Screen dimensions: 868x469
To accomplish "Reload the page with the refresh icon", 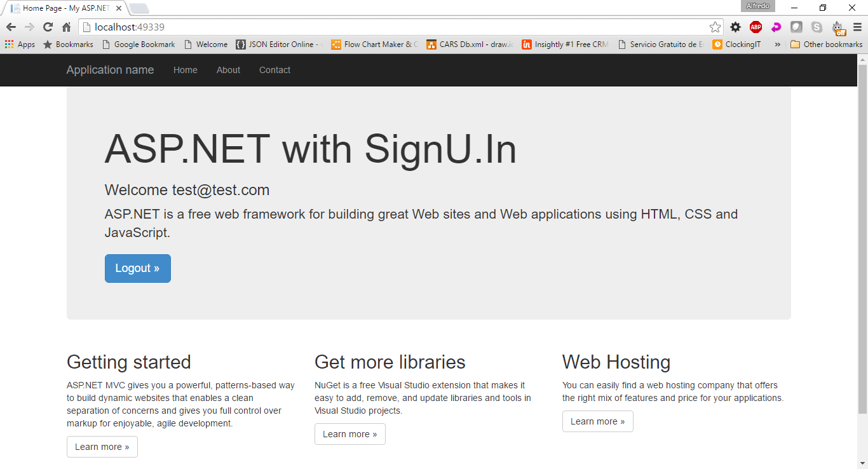I will pyautogui.click(x=48, y=27).
